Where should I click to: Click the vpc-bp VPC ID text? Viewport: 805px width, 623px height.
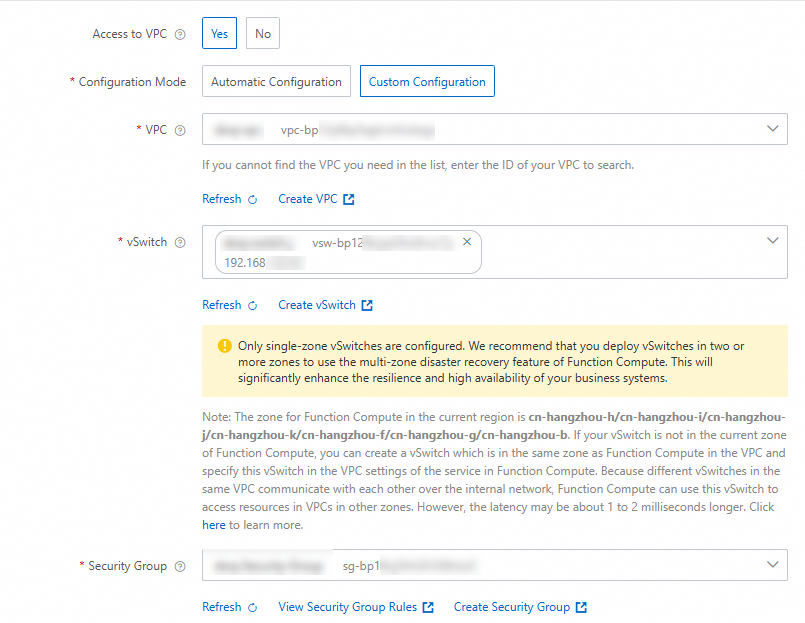click(299, 130)
